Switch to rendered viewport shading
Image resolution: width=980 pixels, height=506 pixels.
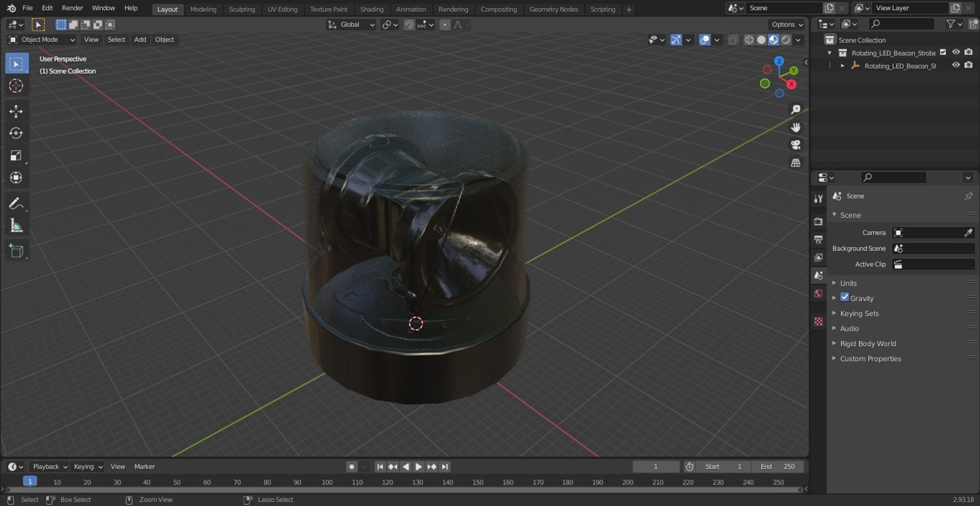786,40
